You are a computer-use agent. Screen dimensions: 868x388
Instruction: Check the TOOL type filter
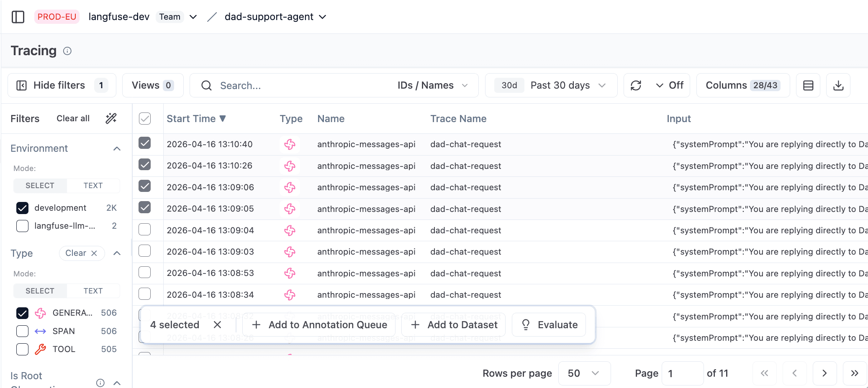23,349
